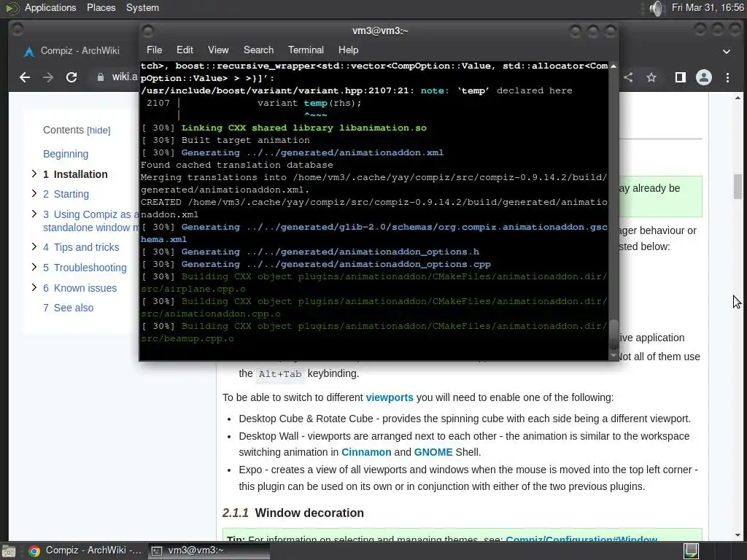Click the terminal scrollbar thumb

click(614, 335)
